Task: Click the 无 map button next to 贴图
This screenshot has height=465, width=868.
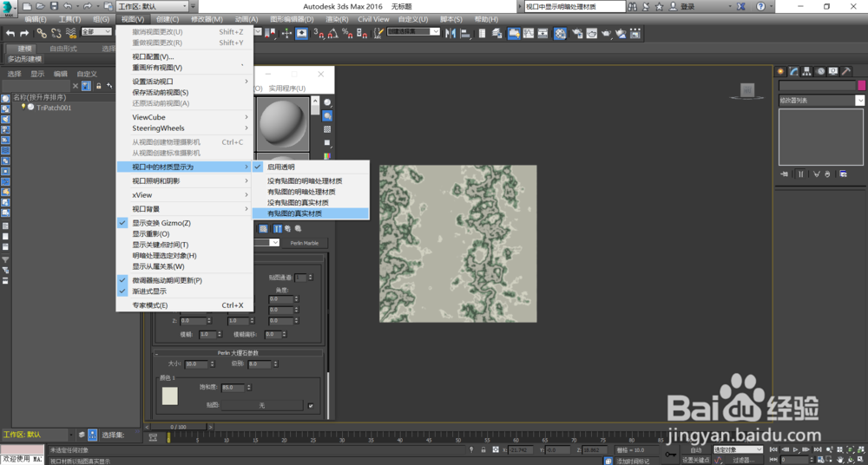Action: [262, 406]
